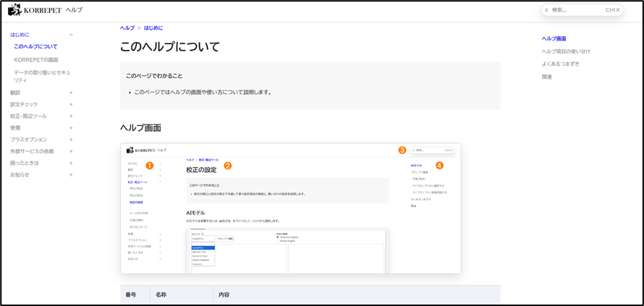This screenshot has height=306, width=644.
Task: Expand the 外部サービスの依頼 section
Action: click(x=71, y=151)
